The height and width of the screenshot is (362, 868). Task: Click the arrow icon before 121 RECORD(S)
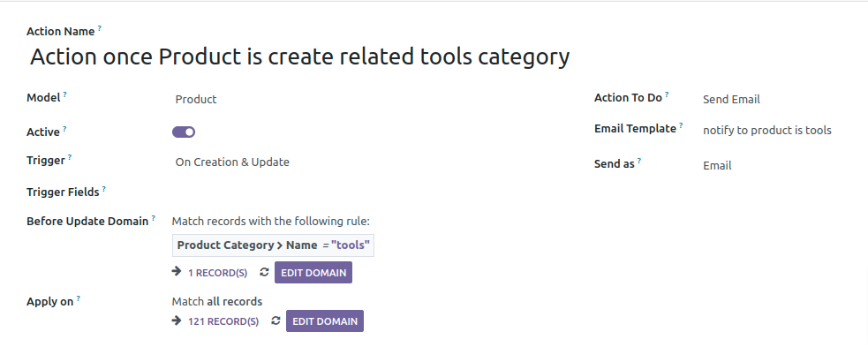click(177, 321)
